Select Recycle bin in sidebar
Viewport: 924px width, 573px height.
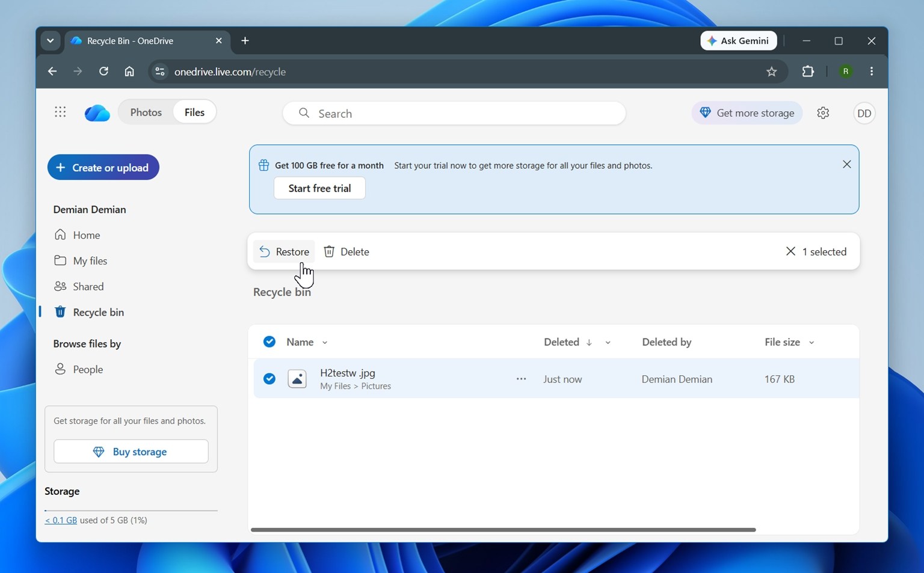pos(89,313)
